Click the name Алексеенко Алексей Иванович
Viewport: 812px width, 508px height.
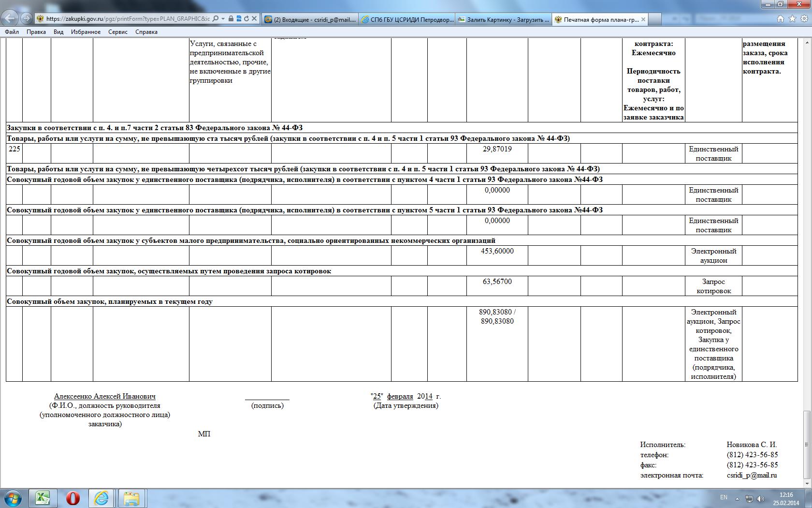click(105, 396)
